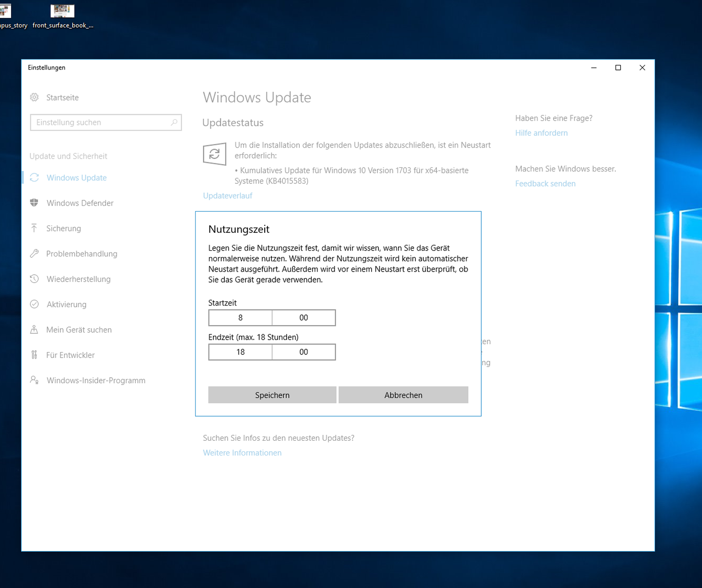Open Endzeit minutes picker showing 00
Viewport: 702px width, 588px height.
click(x=304, y=352)
